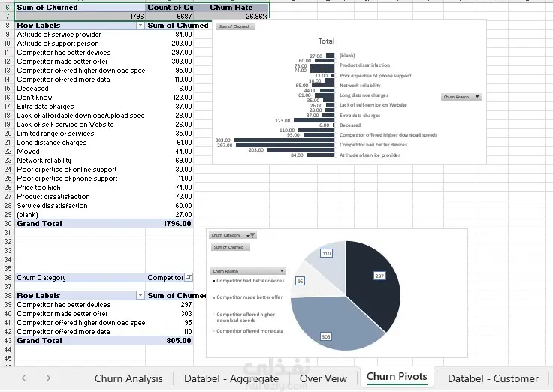
Task: Click the Churn Category filter button on pie chart
Action: pyautogui.click(x=233, y=235)
